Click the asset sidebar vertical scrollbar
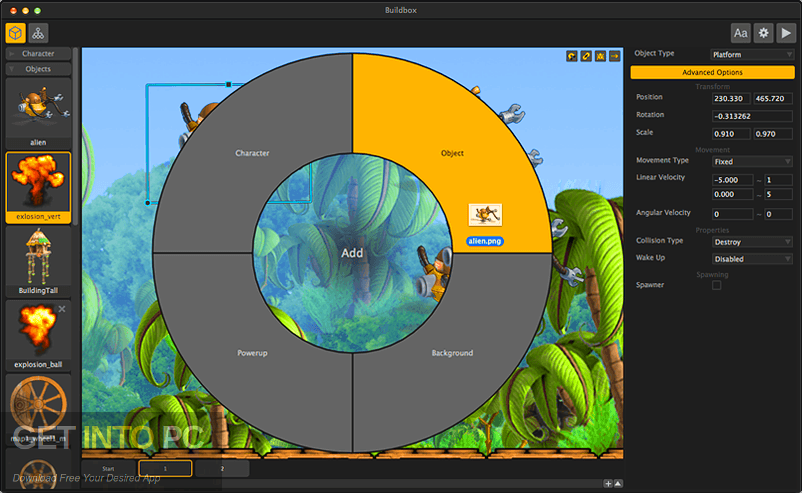The width and height of the screenshot is (802, 493). pos(76,136)
